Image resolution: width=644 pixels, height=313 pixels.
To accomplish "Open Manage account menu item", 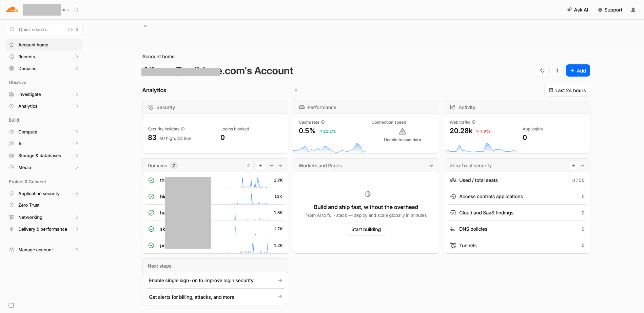I will coord(44,250).
